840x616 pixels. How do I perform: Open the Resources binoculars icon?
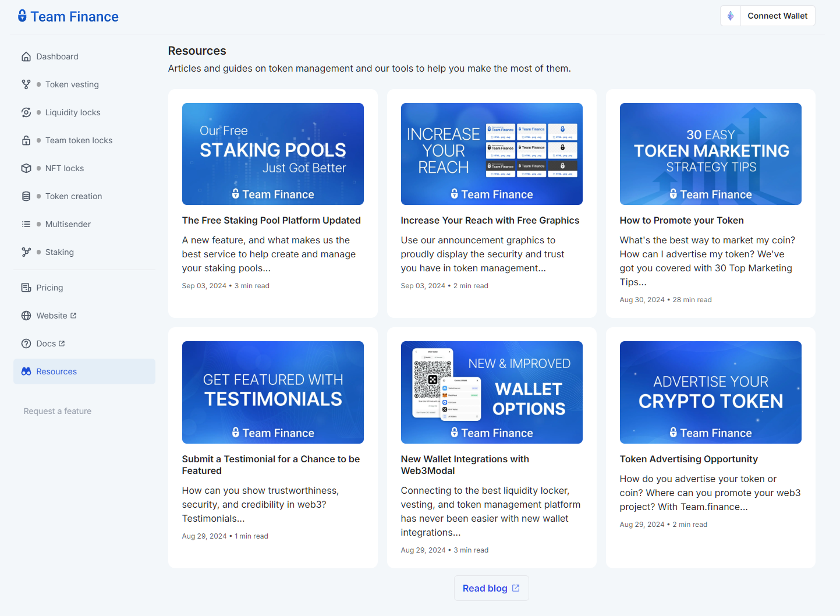coord(26,371)
